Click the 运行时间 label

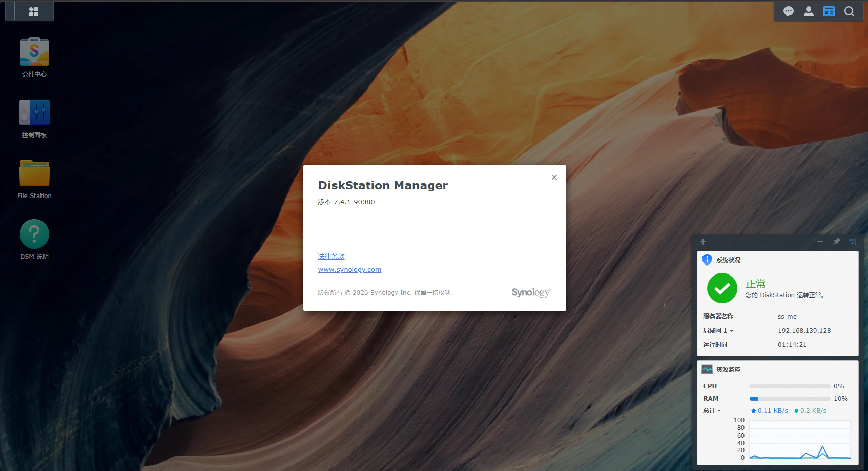[x=715, y=345]
